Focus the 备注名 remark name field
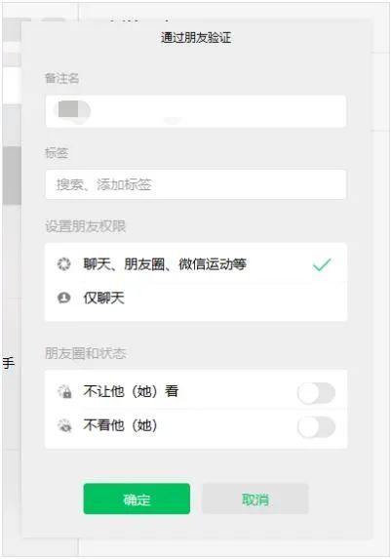The image size is (392, 559). [196, 111]
